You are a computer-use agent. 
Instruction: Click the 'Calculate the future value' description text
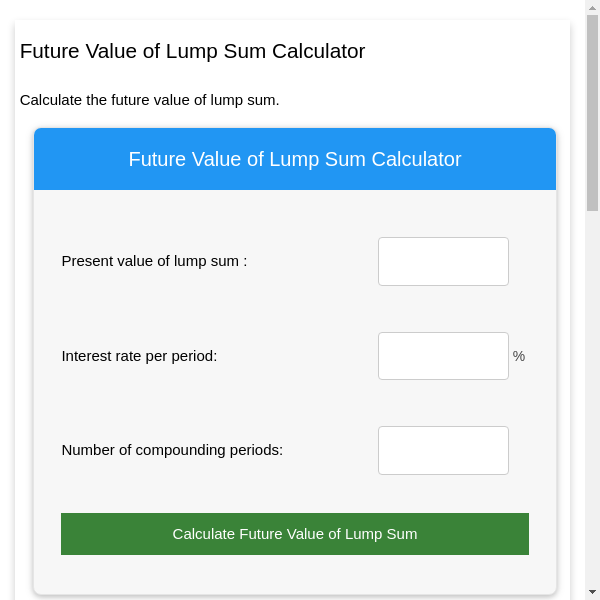click(x=149, y=100)
